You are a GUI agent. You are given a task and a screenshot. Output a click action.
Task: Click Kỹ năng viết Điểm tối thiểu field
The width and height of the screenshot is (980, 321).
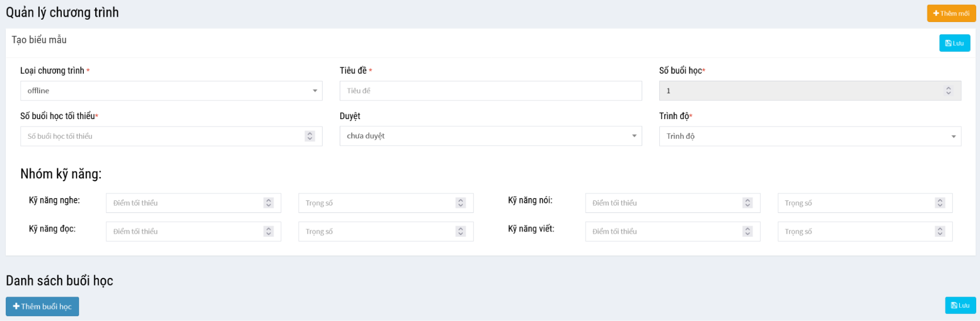click(x=664, y=231)
